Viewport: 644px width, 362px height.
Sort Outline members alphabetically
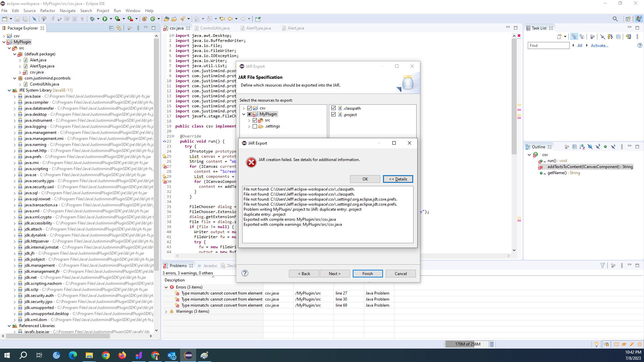point(582,147)
